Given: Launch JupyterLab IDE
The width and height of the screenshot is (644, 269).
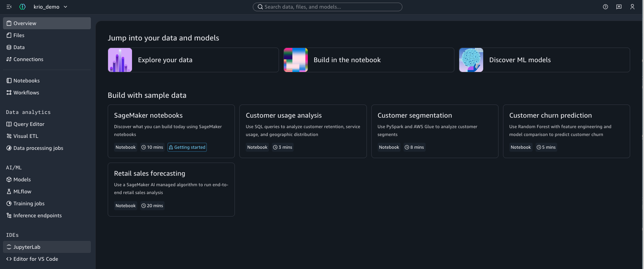Looking at the screenshot, I should pos(47,247).
